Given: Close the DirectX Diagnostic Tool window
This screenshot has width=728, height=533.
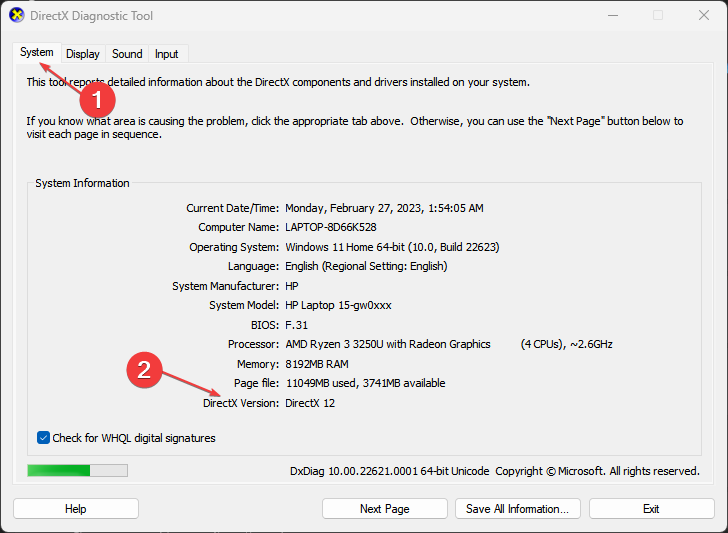Looking at the screenshot, I should click(704, 15).
